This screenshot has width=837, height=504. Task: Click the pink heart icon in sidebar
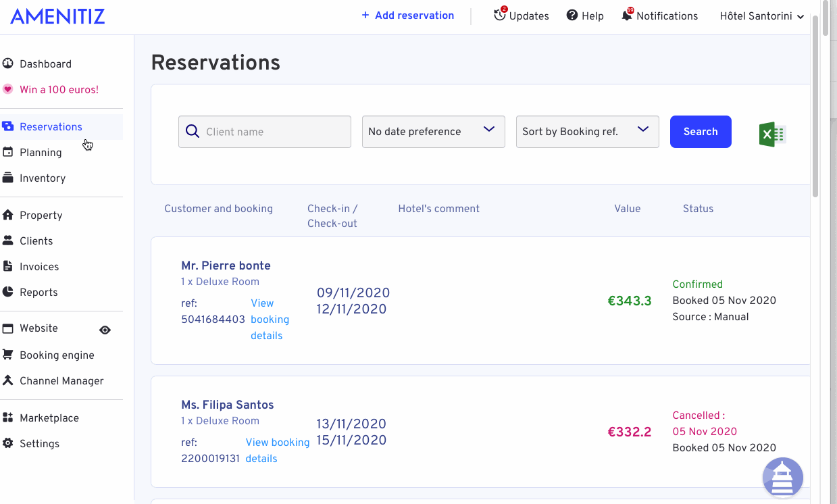click(8, 89)
